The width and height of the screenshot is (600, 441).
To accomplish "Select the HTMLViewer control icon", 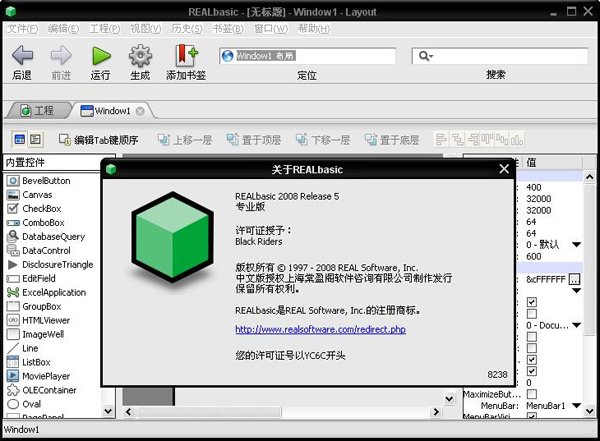I will coord(13,320).
